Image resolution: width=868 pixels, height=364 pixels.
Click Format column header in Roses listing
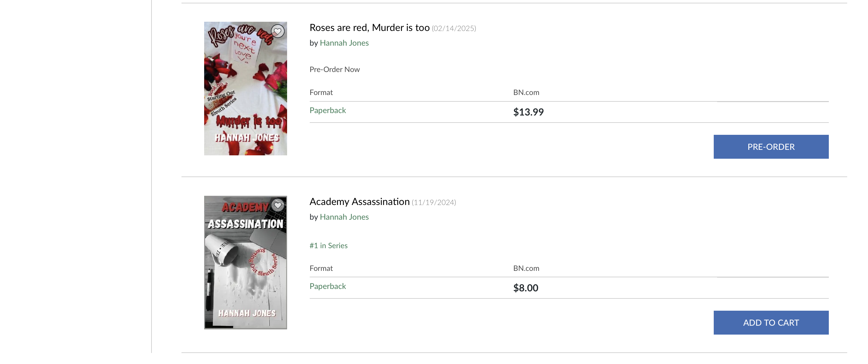(x=321, y=93)
